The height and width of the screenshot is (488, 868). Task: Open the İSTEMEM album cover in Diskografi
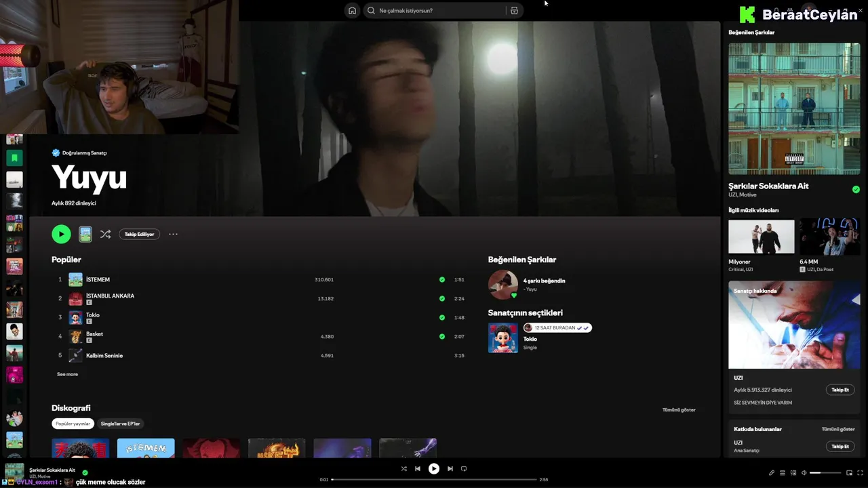146,448
